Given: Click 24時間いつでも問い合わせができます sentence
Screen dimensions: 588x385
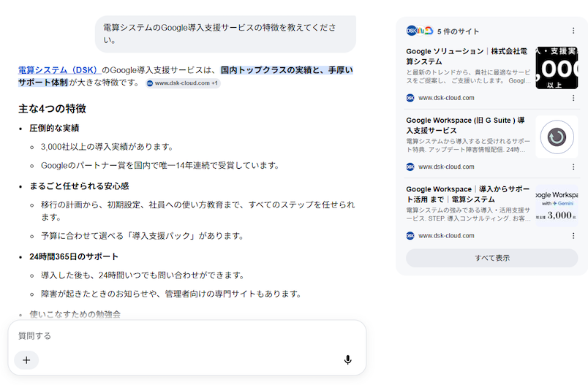Looking at the screenshot, I should tap(143, 275).
